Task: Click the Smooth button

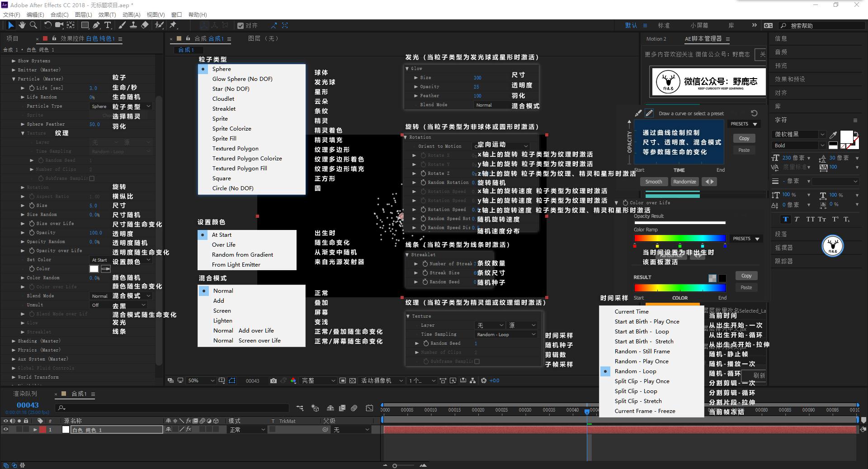Action: [653, 182]
